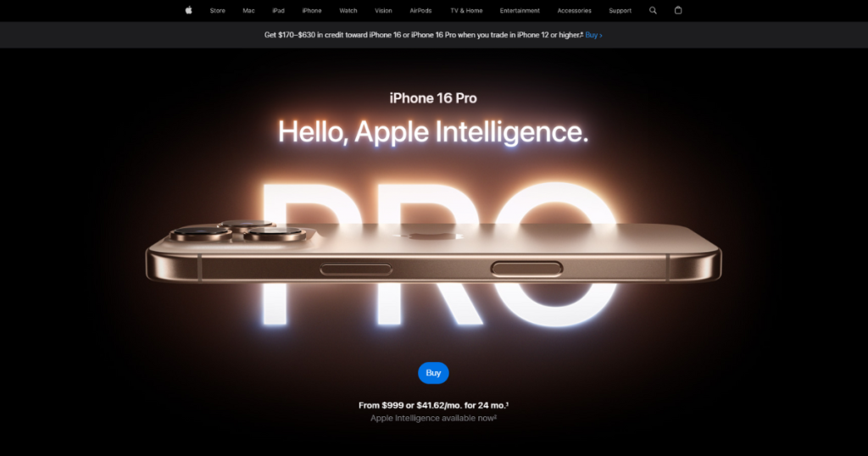Click Apple Intelligence available now text
The height and width of the screenshot is (456, 868).
[433, 418]
